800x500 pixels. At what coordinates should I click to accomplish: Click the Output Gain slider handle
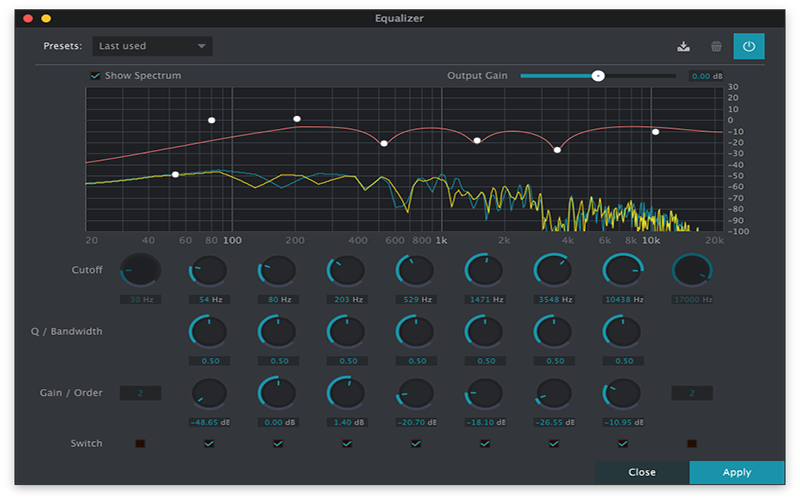pos(598,76)
